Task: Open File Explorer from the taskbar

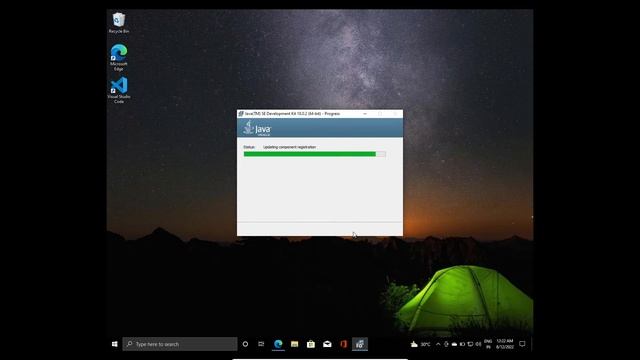Action: point(294,344)
